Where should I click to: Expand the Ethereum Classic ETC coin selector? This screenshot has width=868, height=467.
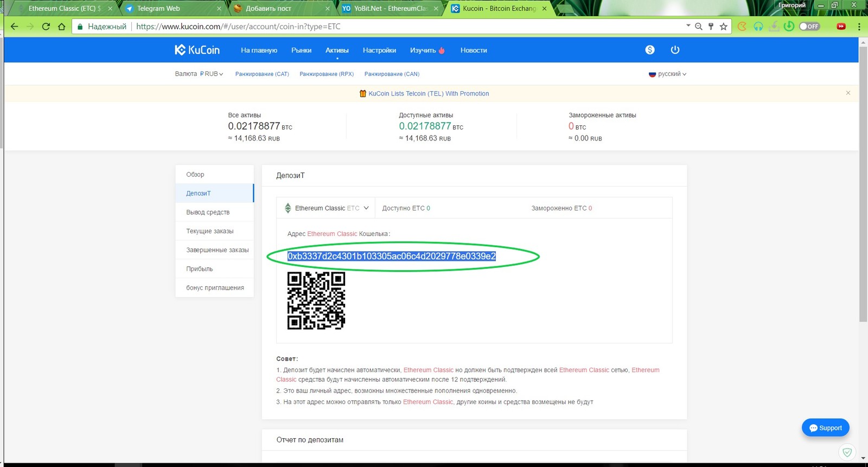[327, 208]
